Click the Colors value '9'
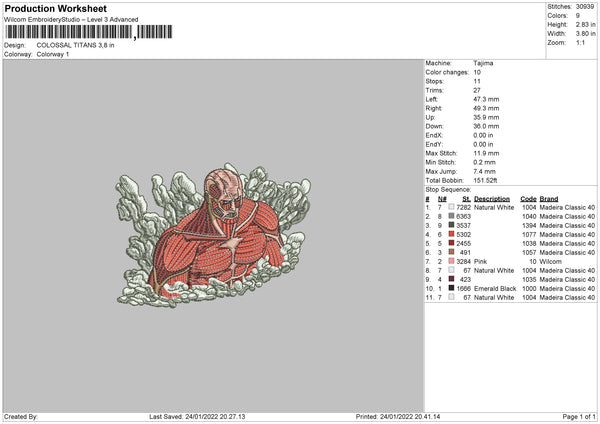The width and height of the screenshot is (600, 424). pyautogui.click(x=578, y=16)
